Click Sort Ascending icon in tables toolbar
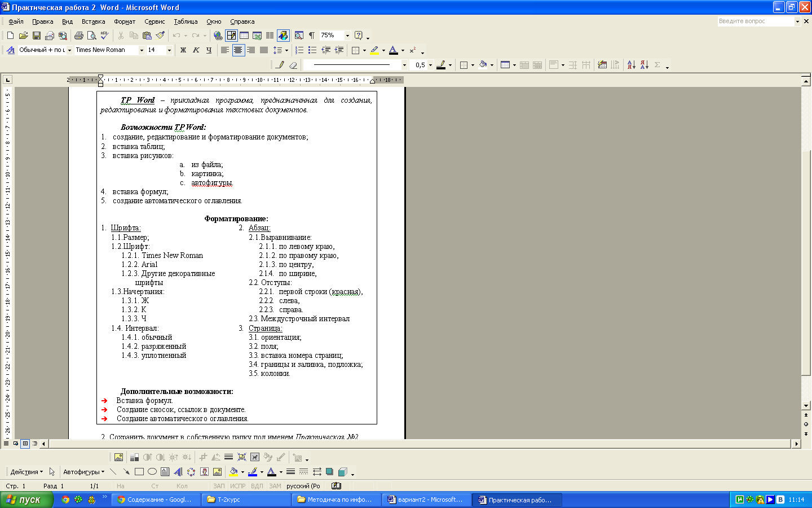This screenshot has width=812, height=508. [x=631, y=65]
